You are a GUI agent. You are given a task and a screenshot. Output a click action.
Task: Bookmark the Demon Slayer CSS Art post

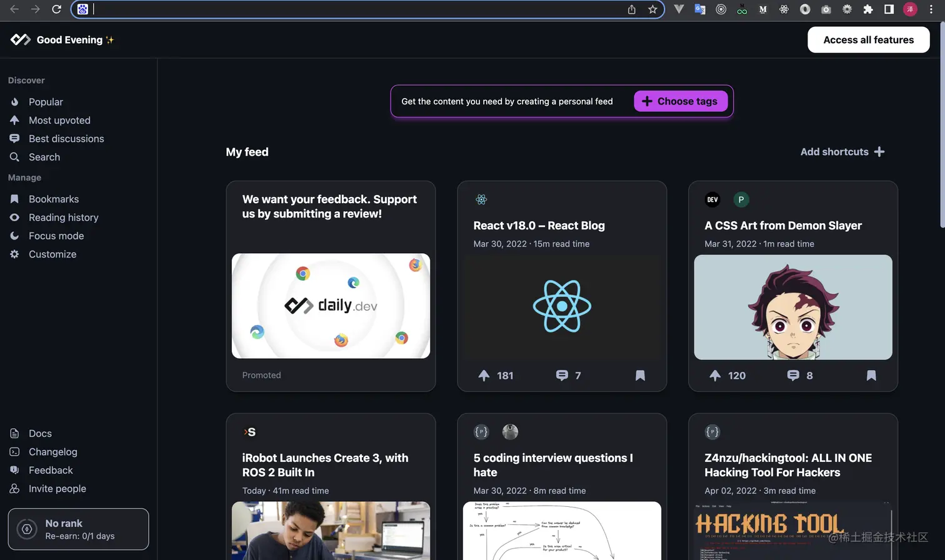(871, 376)
